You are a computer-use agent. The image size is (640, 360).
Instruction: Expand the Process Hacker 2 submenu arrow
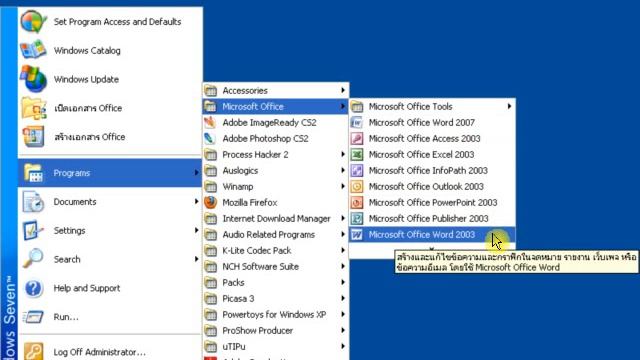click(343, 154)
